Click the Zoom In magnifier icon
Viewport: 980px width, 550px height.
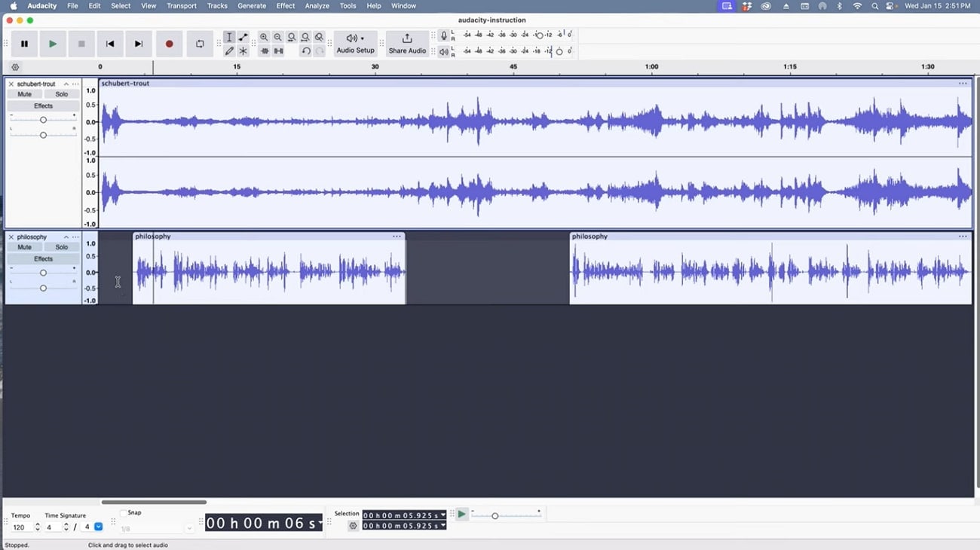264,37
